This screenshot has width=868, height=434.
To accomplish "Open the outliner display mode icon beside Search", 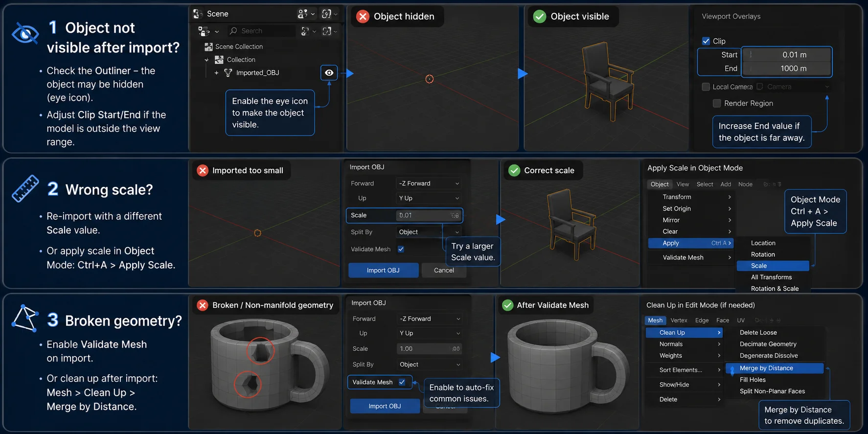I will click(204, 31).
